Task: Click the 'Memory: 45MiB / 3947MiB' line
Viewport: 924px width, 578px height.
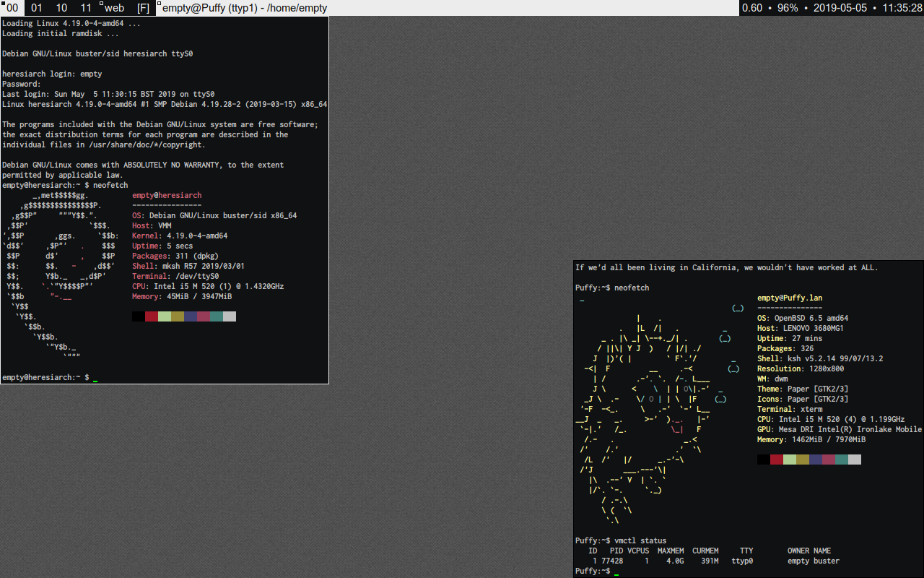Action: (182, 296)
